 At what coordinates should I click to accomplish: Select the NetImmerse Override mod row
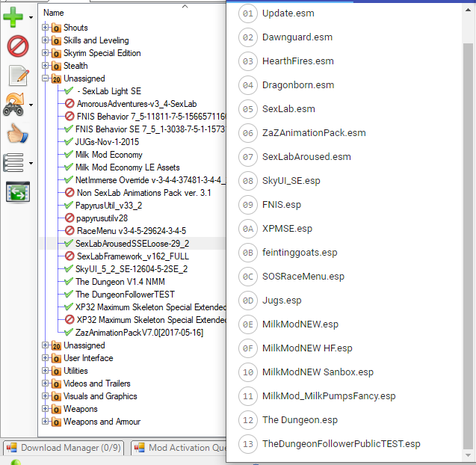[x=151, y=180]
